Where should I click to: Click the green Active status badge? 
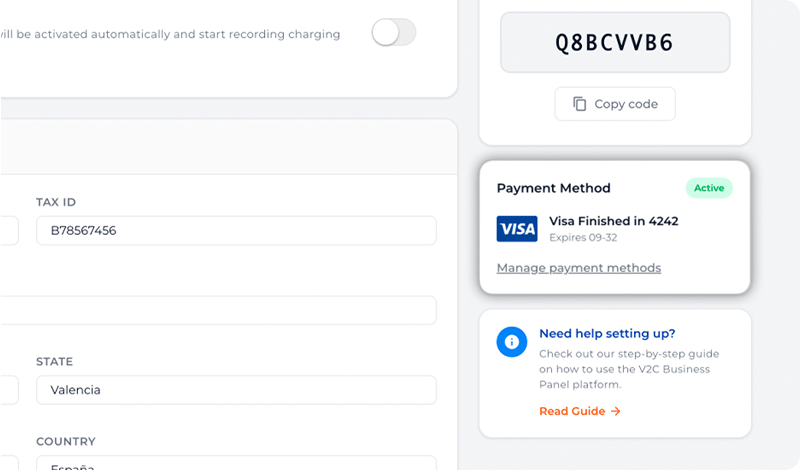pyautogui.click(x=709, y=188)
